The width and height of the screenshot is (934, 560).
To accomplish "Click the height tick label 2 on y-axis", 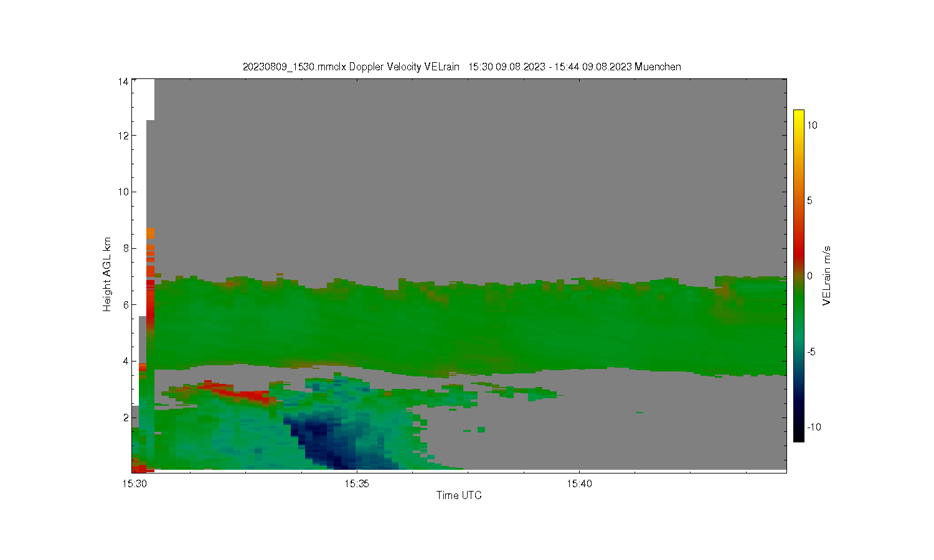I will pyautogui.click(x=126, y=418).
